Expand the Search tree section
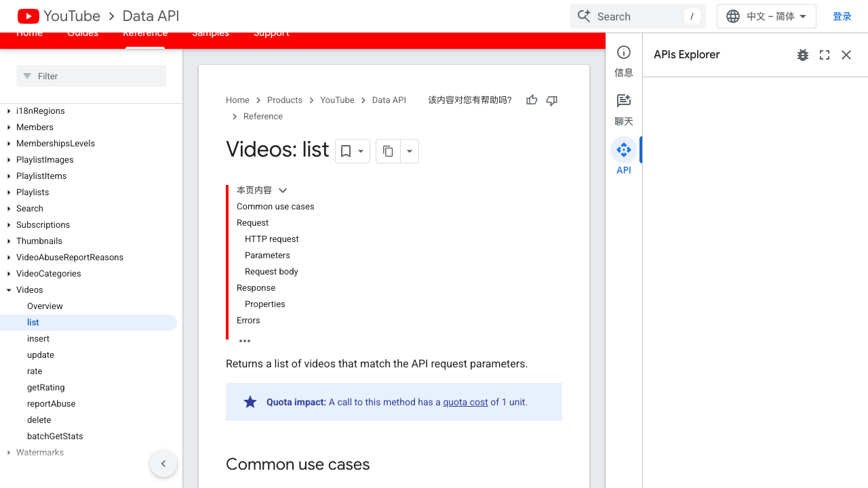Viewport: 868px width, 488px height. click(9, 209)
